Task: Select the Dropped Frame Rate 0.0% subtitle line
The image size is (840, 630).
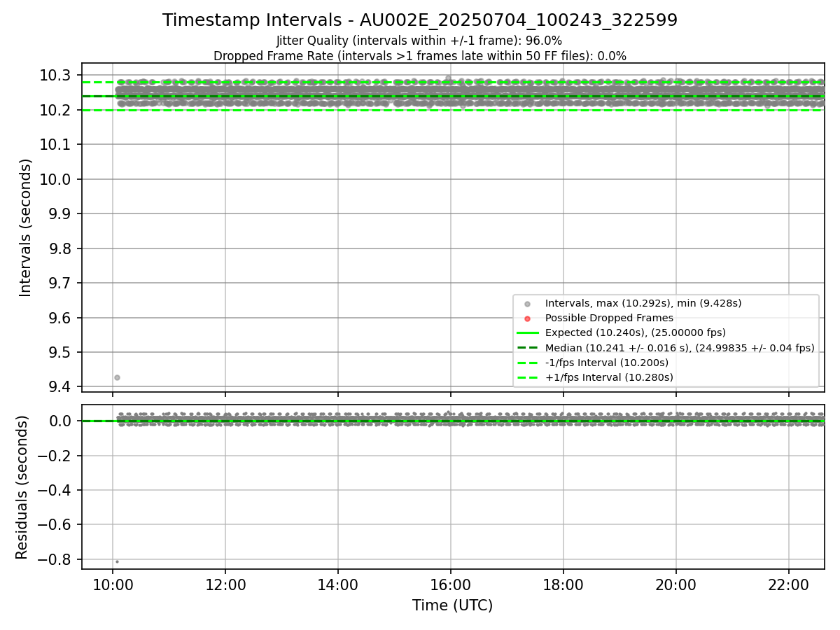Action: coord(420,55)
